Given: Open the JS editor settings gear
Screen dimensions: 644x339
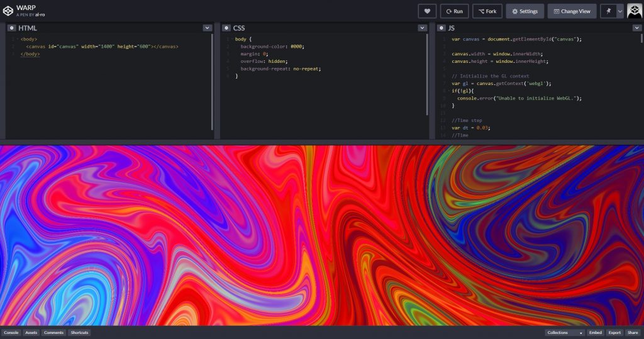Looking at the screenshot, I should [x=441, y=28].
